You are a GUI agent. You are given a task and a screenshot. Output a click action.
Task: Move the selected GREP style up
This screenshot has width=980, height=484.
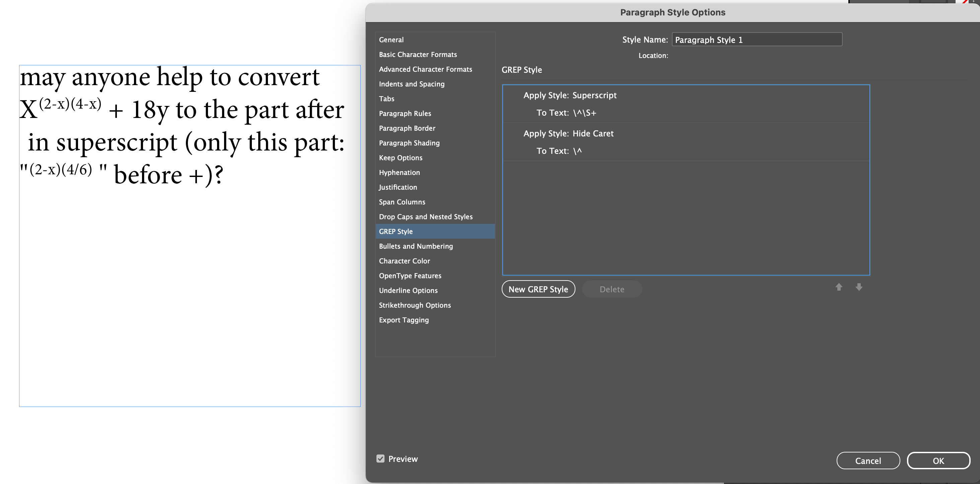coord(839,287)
